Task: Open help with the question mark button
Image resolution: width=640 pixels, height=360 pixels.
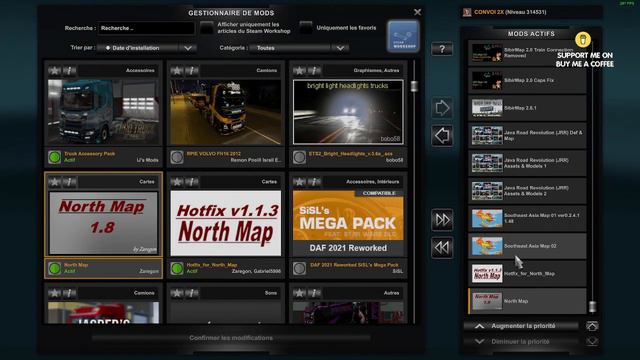Action: coord(442,49)
